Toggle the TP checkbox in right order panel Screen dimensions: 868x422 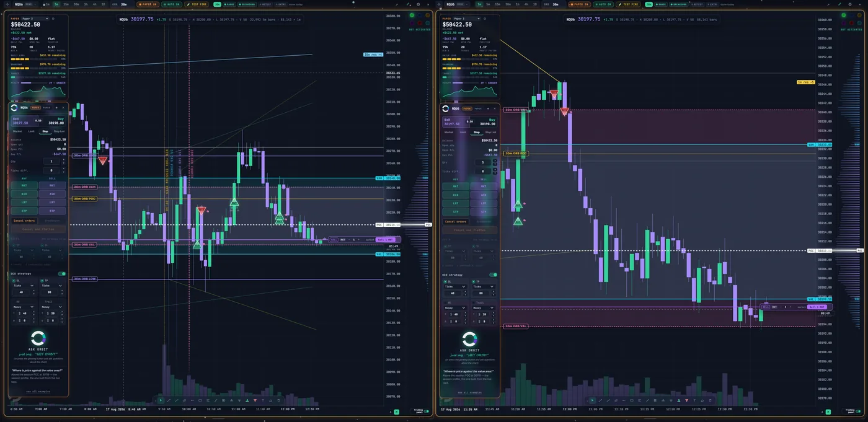(x=474, y=281)
